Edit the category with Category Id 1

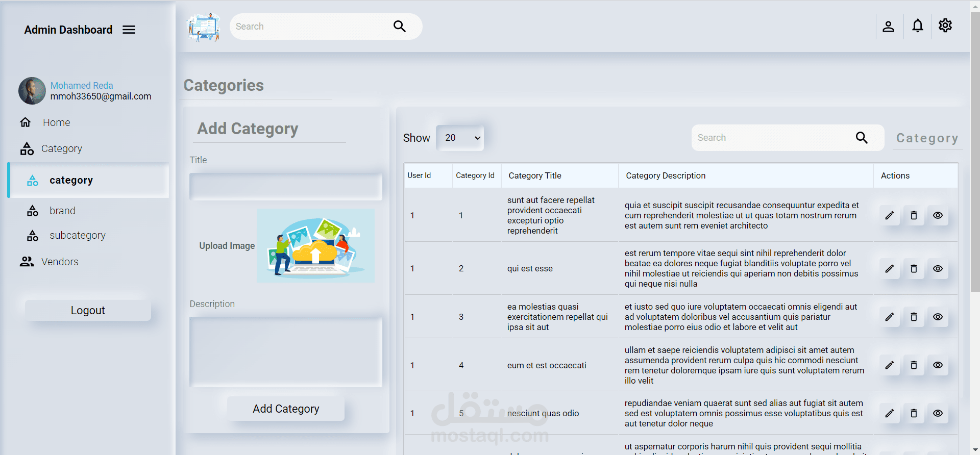coord(890,215)
